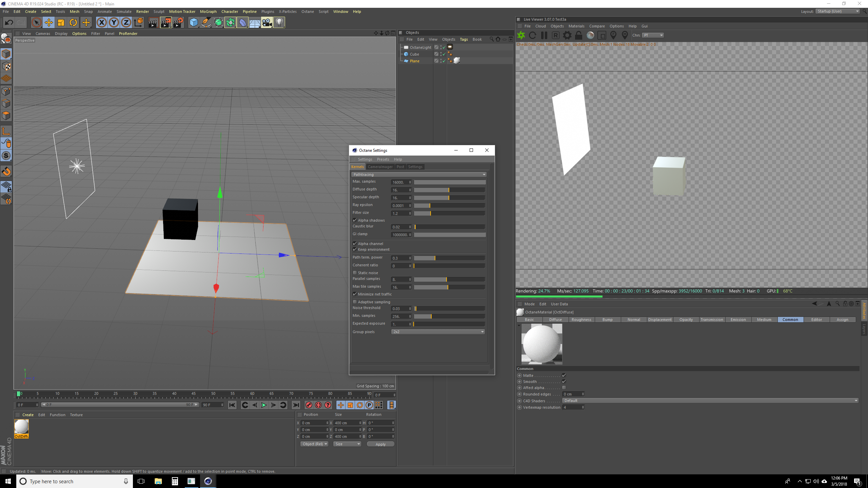This screenshot has height=488, width=868.
Task: Select the Rotate tool in top toolbar
Action: pos(73,23)
